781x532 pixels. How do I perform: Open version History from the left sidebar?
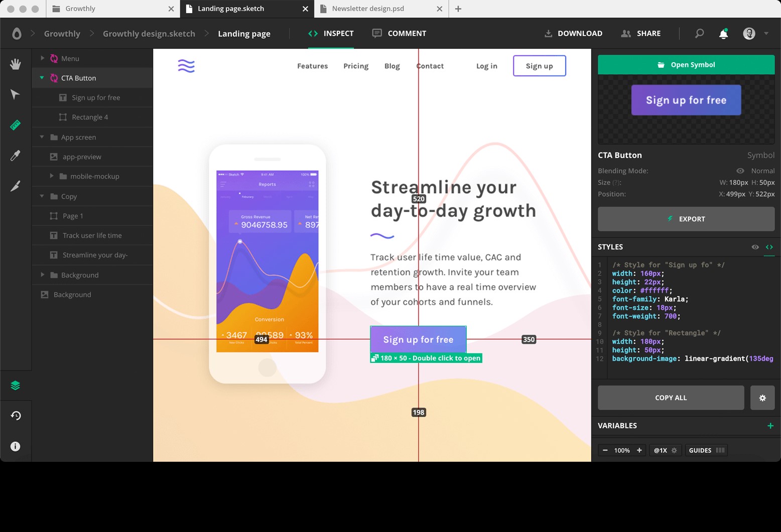(x=16, y=415)
